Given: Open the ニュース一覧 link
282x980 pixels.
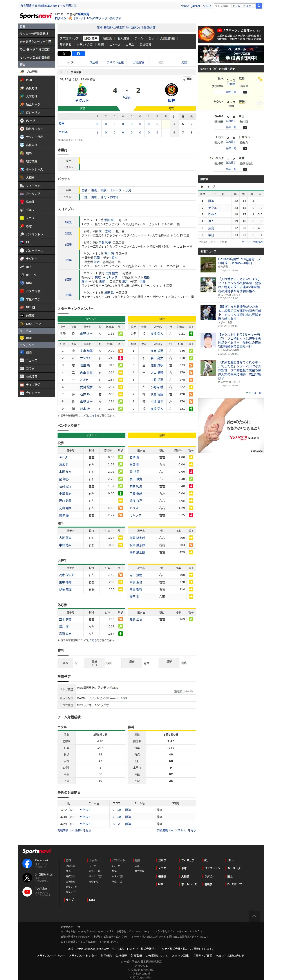Looking at the screenshot, I should pos(254,393).
